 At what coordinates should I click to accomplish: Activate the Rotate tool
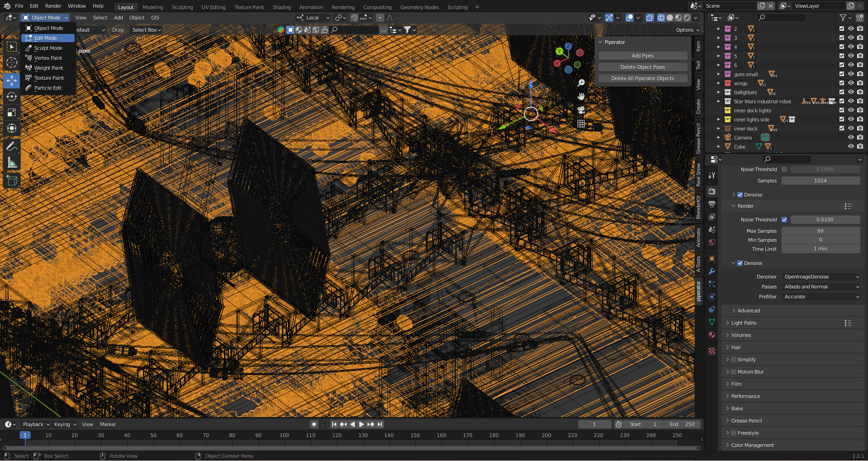(12, 96)
